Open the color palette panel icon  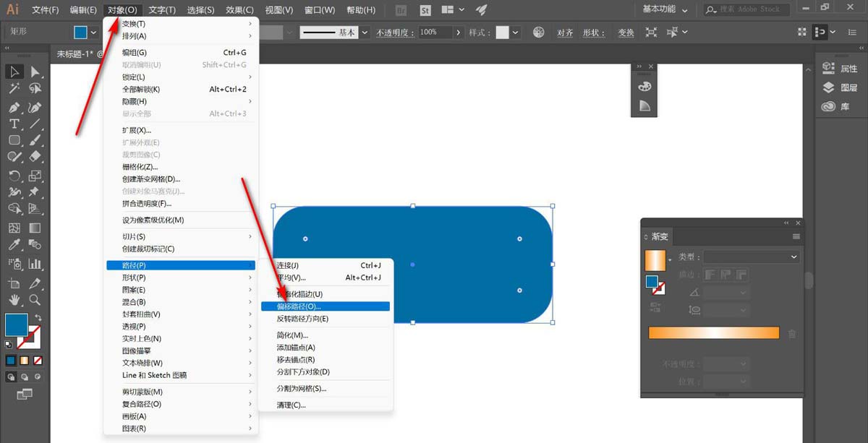point(644,86)
